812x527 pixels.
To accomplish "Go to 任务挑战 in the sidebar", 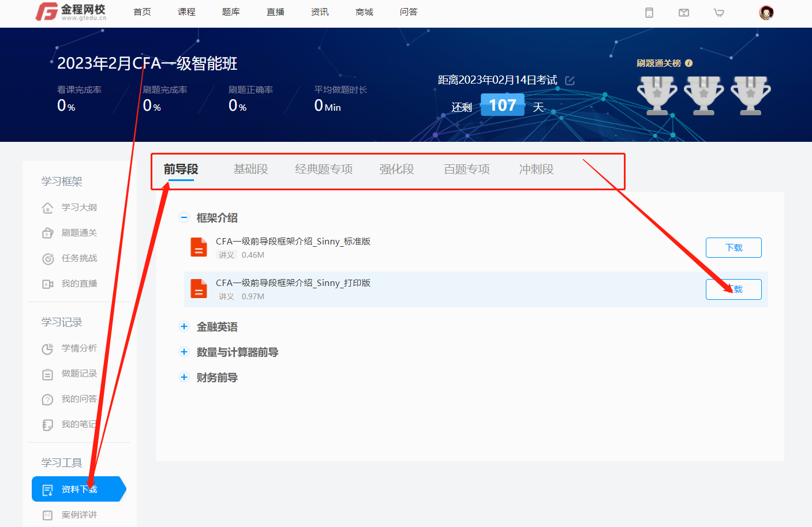I will pyautogui.click(x=79, y=258).
